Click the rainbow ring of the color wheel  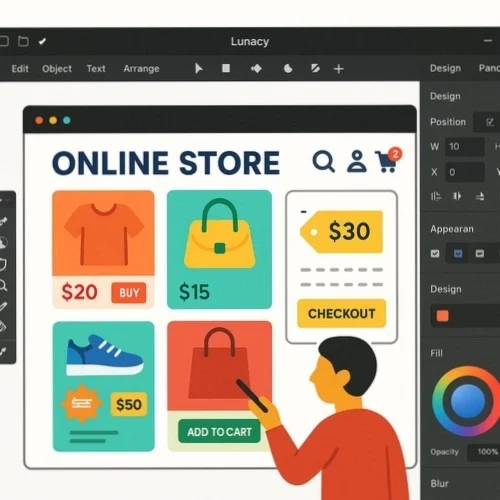click(x=438, y=401)
